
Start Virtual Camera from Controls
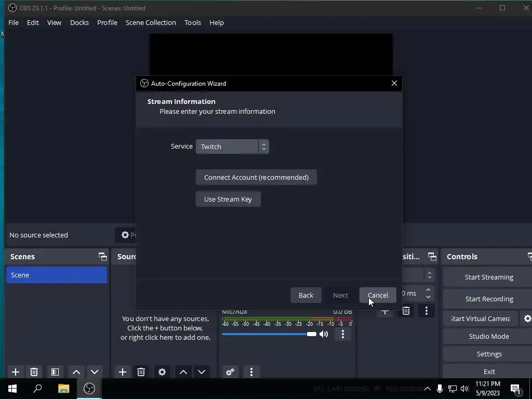point(481,318)
